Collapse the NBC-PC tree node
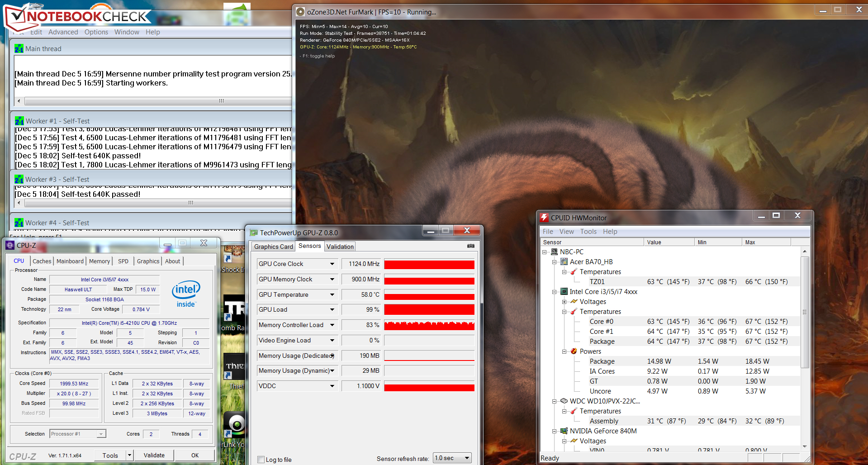Viewport: 868px width, 465px height. pyautogui.click(x=545, y=252)
